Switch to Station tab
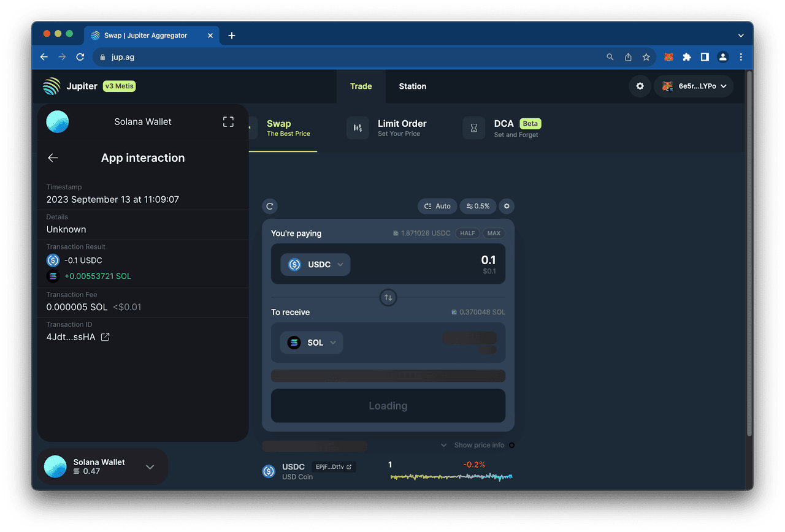Viewport: 785px width, 532px height. 412,86
